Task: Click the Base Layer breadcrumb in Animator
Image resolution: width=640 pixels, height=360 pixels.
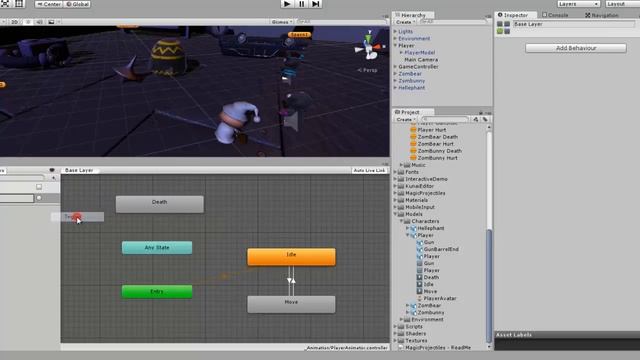Action: tap(79, 170)
